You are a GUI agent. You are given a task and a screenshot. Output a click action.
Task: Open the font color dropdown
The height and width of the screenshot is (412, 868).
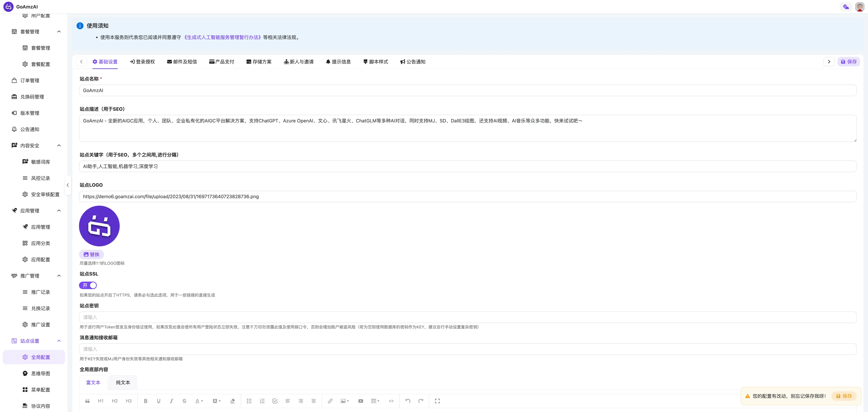point(199,401)
